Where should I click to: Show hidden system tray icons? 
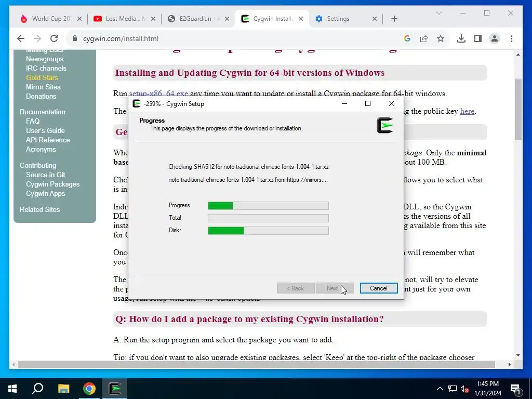click(440, 389)
